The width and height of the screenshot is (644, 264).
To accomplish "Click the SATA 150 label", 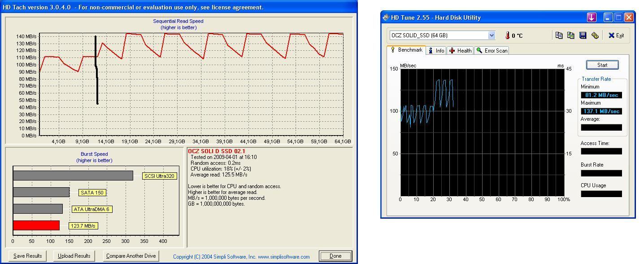I will pos(92,193).
